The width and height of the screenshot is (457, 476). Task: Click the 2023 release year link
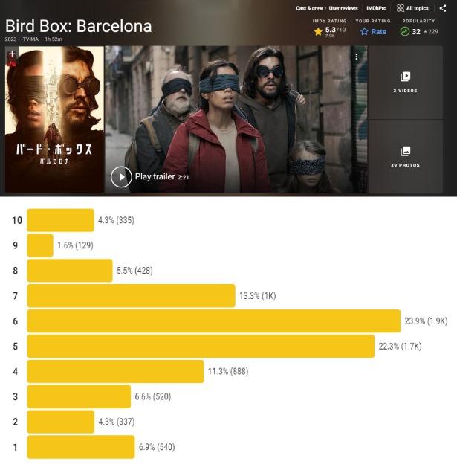click(10, 39)
